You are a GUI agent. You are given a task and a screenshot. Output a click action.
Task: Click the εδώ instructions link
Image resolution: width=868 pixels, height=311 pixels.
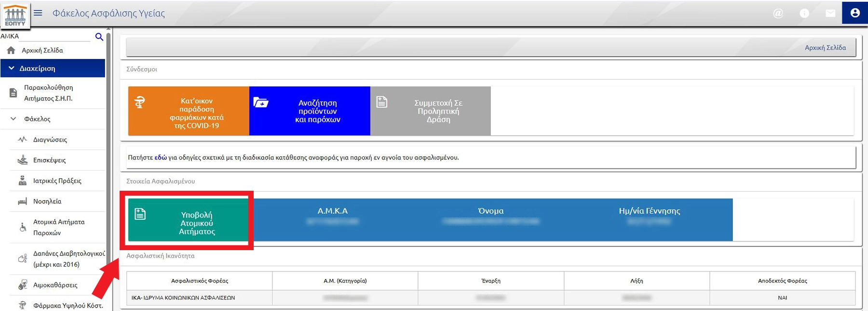pos(161,157)
